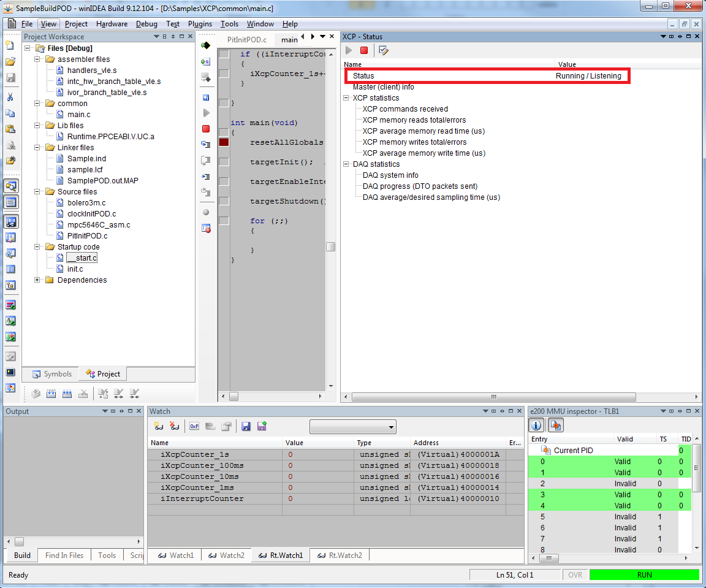Toggle breakpoint box beside the for (;;) line
Screen dimensions: 706x588
[x=224, y=221]
